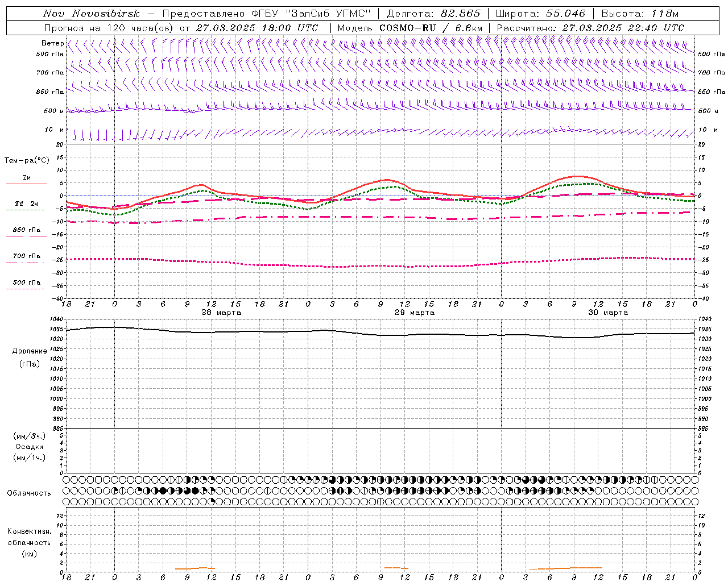Click the Облачность cloud cover label

(x=29, y=493)
